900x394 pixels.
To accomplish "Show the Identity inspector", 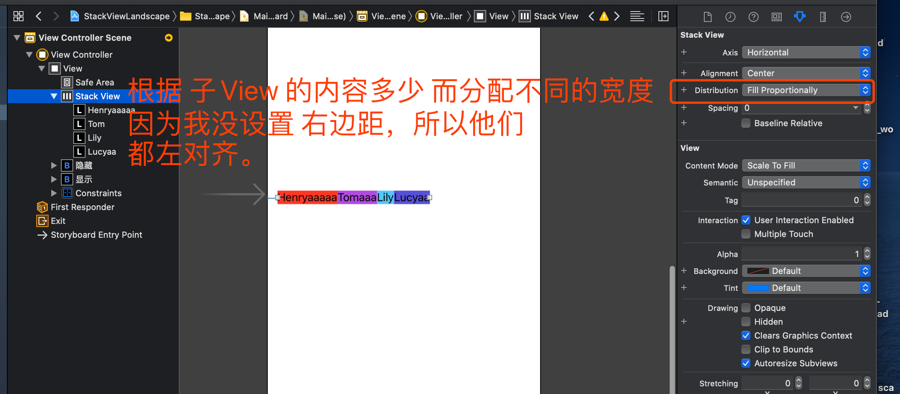I will pos(776,17).
